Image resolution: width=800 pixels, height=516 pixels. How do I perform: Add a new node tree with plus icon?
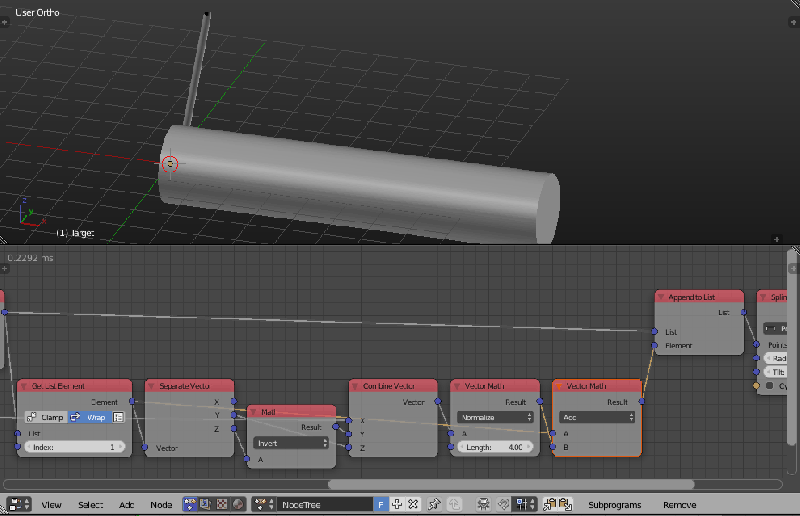(x=396, y=504)
